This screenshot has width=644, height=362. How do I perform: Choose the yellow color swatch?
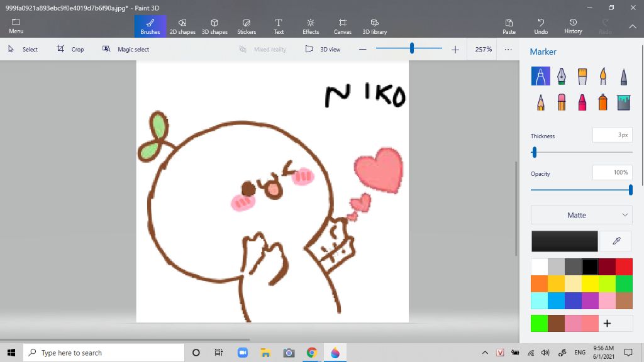click(x=590, y=283)
